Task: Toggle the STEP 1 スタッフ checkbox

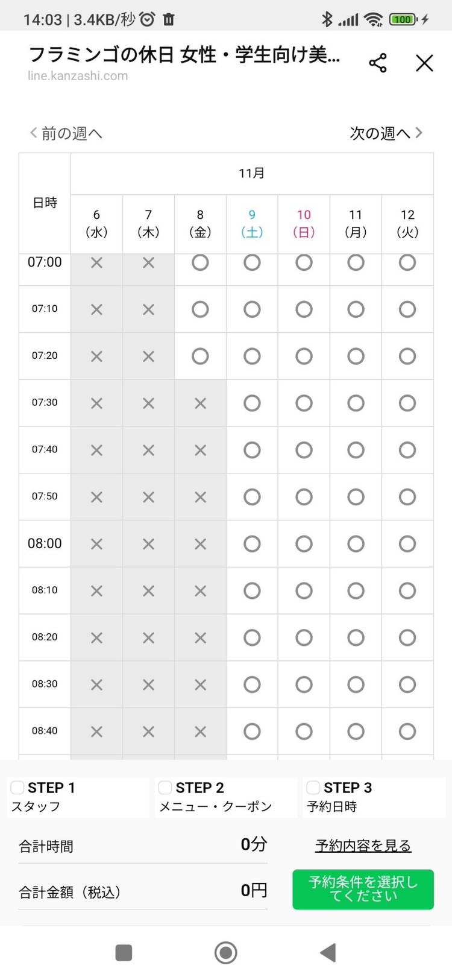Action: (x=17, y=787)
